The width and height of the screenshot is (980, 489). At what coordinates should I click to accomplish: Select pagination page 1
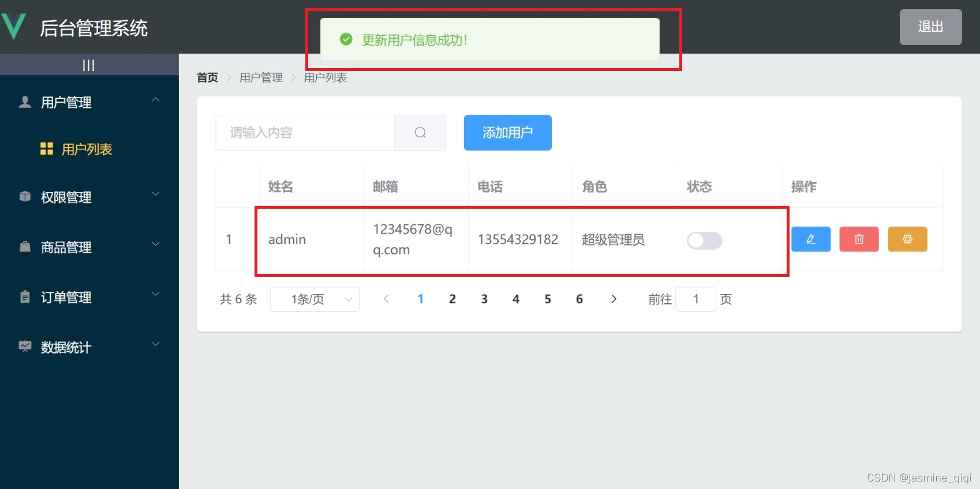(x=421, y=299)
